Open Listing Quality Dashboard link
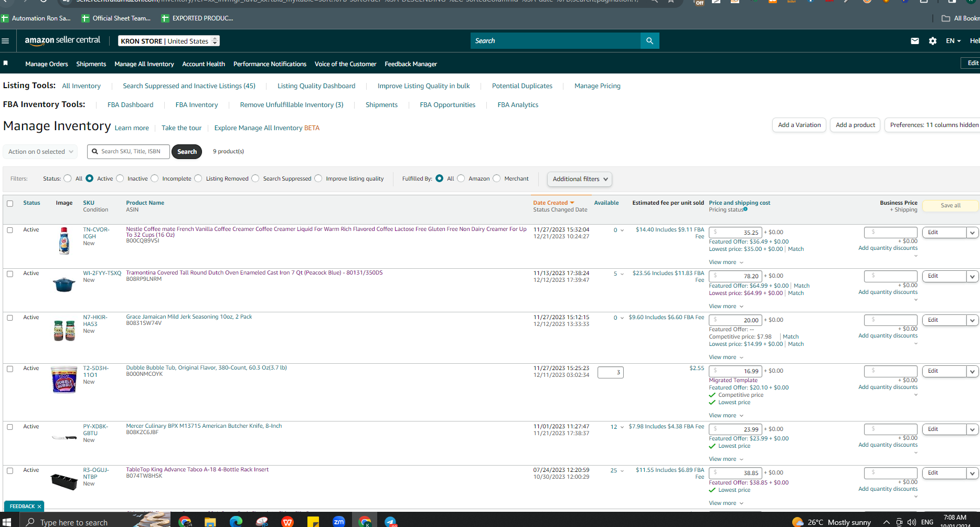 tap(316, 86)
